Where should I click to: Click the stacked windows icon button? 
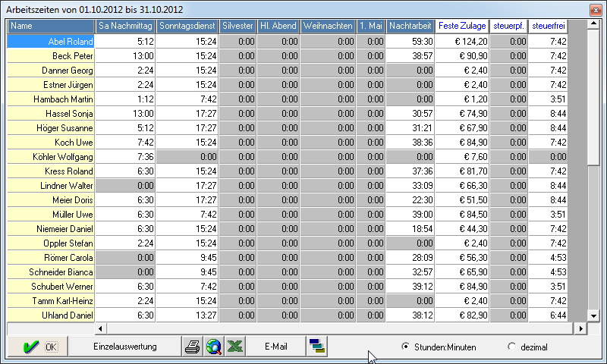[317, 347]
